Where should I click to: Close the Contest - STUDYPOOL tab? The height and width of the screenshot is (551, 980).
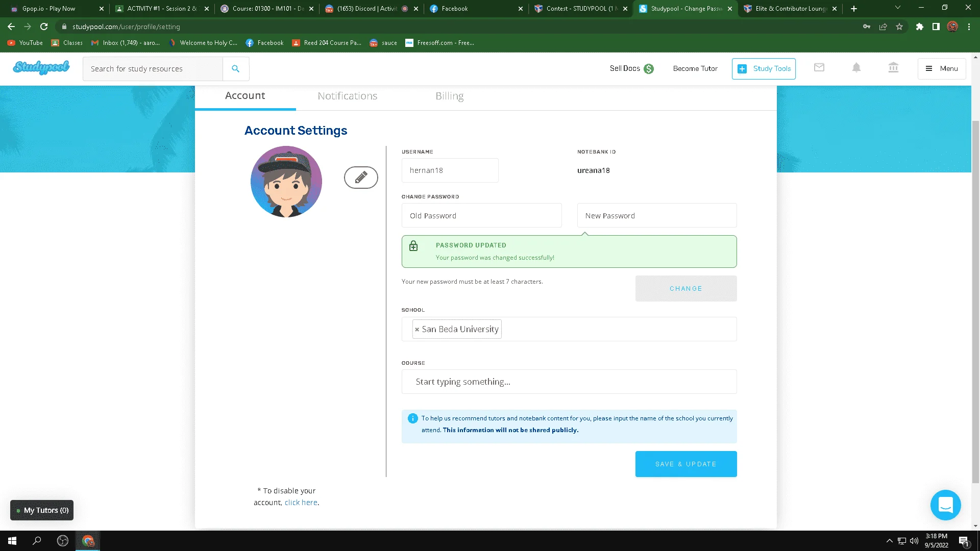(625, 9)
